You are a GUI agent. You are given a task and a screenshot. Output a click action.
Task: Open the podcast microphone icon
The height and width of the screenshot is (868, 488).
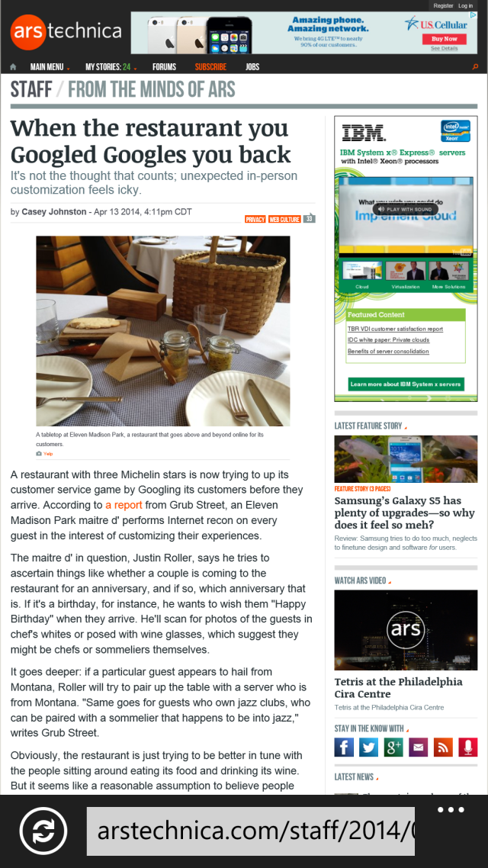pyautogui.click(x=468, y=747)
